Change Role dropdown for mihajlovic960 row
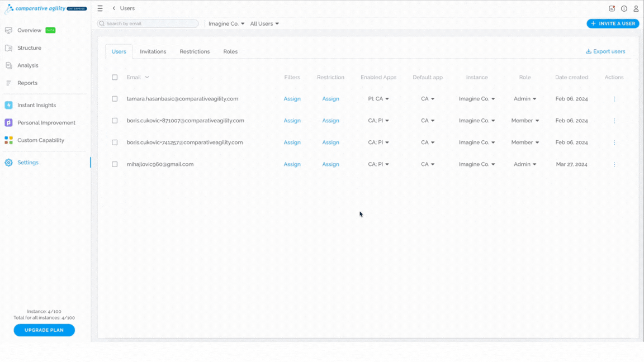Image resolution: width=644 pixels, height=362 pixels. (x=525, y=164)
